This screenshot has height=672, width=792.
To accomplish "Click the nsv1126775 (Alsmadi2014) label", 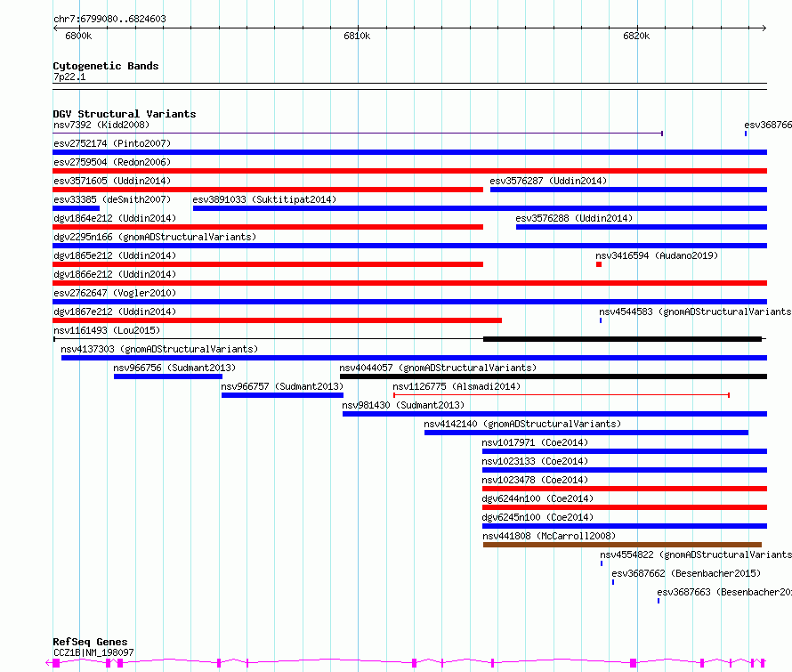I will pos(457,386).
